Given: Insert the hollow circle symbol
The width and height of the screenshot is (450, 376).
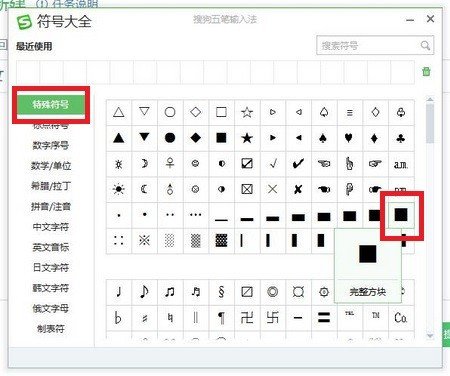Looking at the screenshot, I should [170, 112].
